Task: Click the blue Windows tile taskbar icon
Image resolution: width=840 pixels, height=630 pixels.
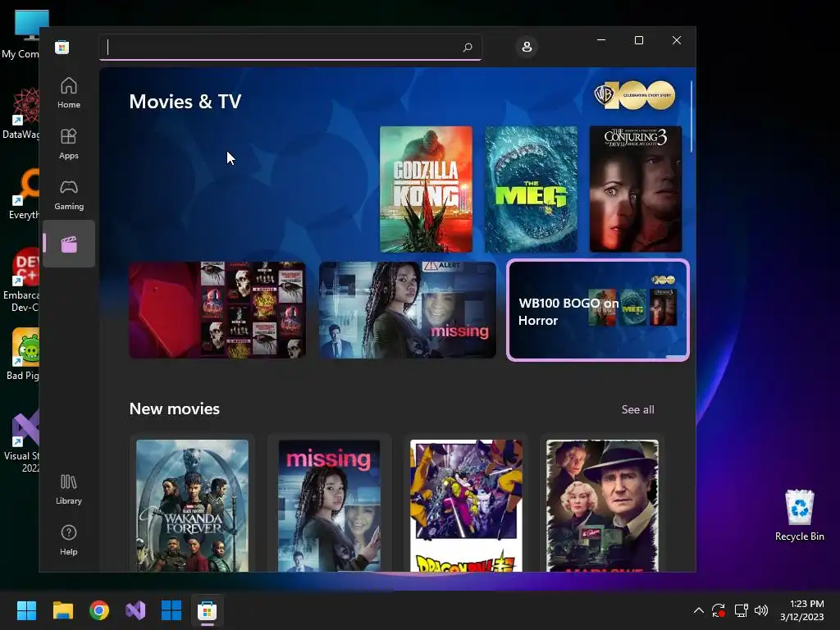Action: (171, 610)
